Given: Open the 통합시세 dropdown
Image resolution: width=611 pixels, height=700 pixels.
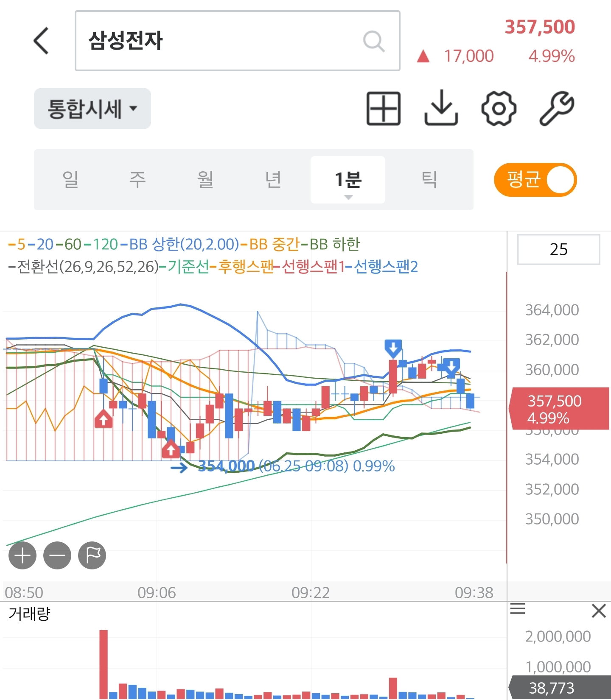Looking at the screenshot, I should coord(92,109).
